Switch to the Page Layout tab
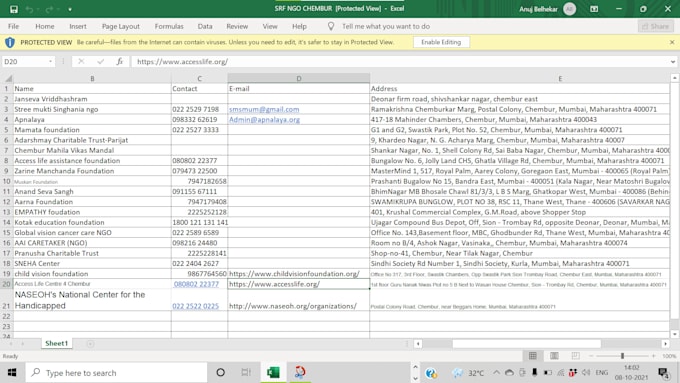Screen dimensions: 680x383 click(121, 26)
